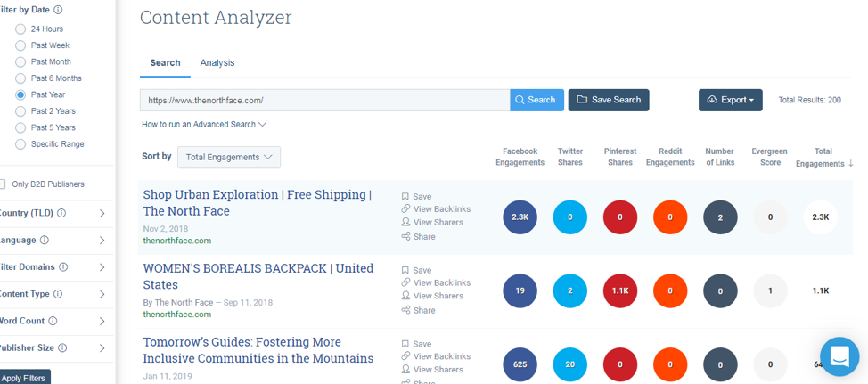
Task: Switch to the Analysis tab
Action: click(217, 63)
